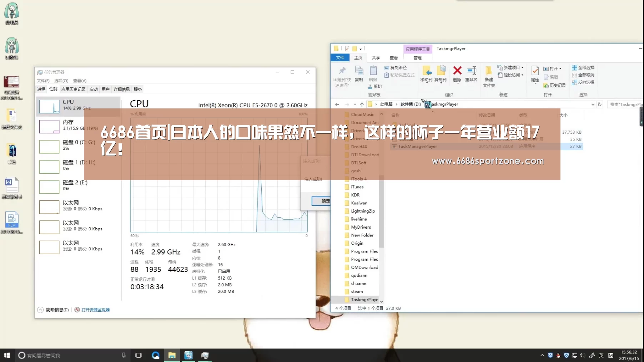Select 磁盘 2 (E:) in the sidebar
Screen dimensions: 644x362
click(78, 187)
